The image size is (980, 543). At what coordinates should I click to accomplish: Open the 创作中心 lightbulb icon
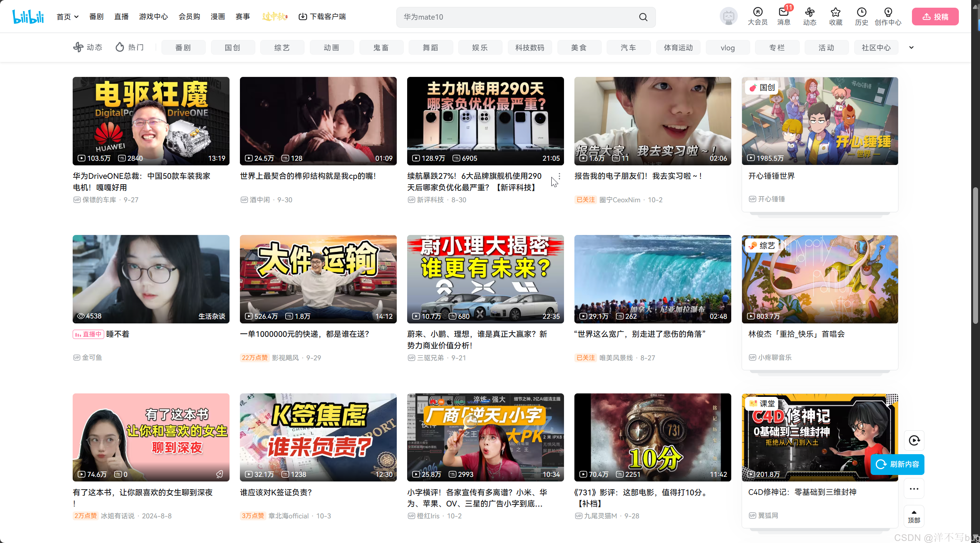point(888,12)
